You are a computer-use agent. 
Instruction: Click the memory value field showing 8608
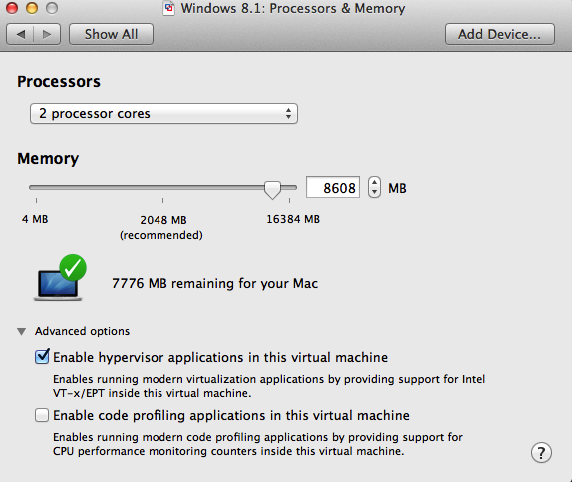pyautogui.click(x=333, y=188)
